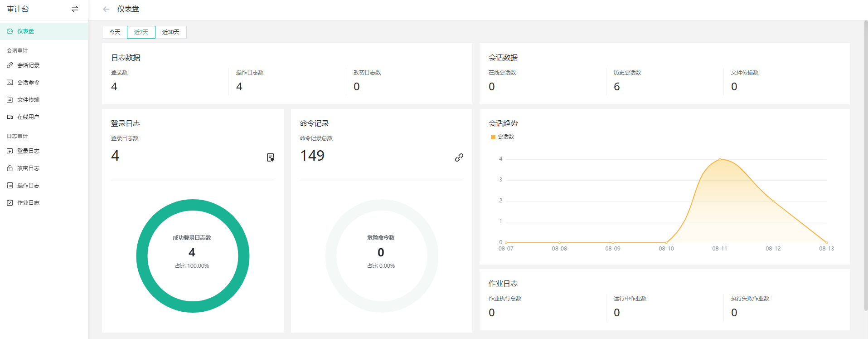The width and height of the screenshot is (868, 339).
Task: Click the 作业日志 task icon in sidebar
Action: coord(10,203)
